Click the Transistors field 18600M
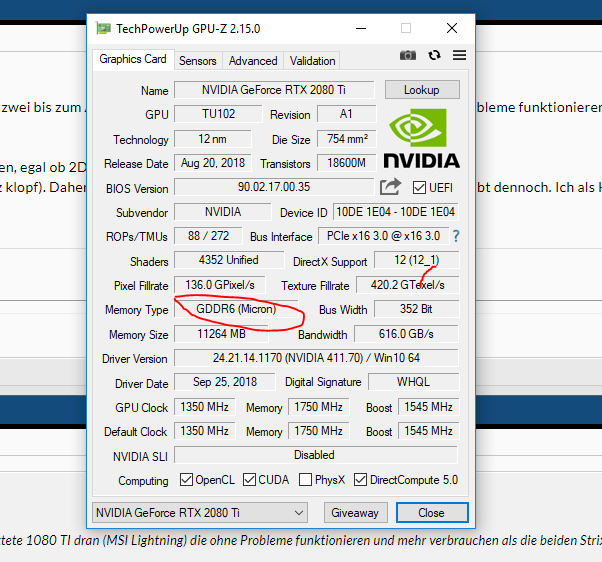 (347, 163)
